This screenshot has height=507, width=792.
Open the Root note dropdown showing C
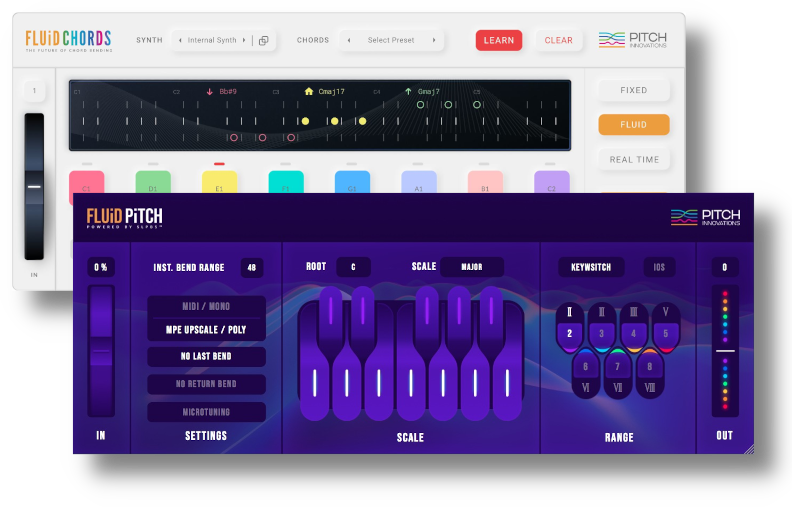(352, 267)
